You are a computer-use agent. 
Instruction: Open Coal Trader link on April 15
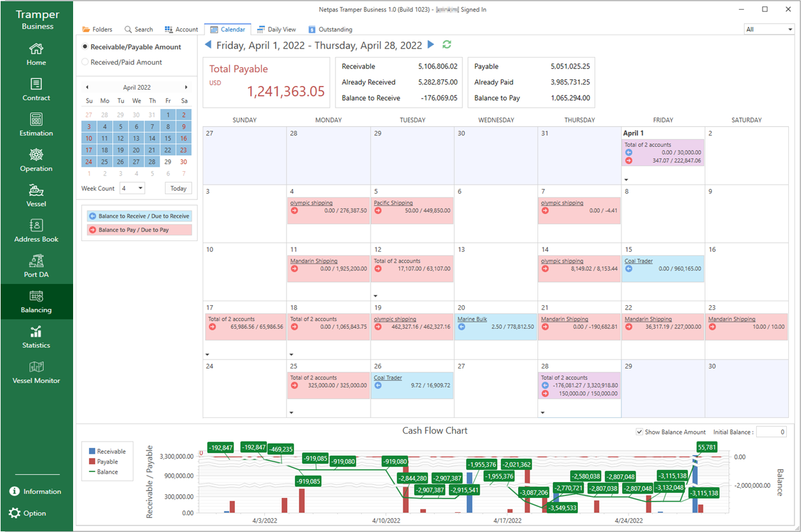point(639,262)
